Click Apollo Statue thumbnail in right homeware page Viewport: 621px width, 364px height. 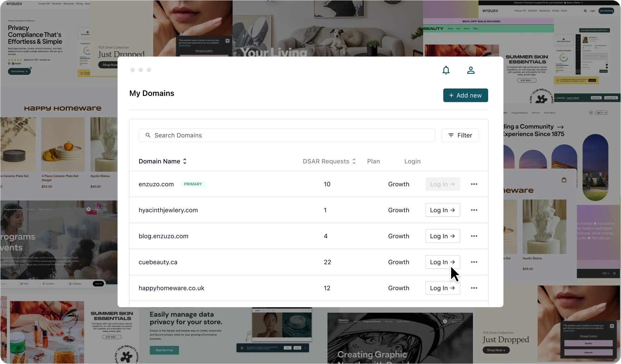pos(544,227)
